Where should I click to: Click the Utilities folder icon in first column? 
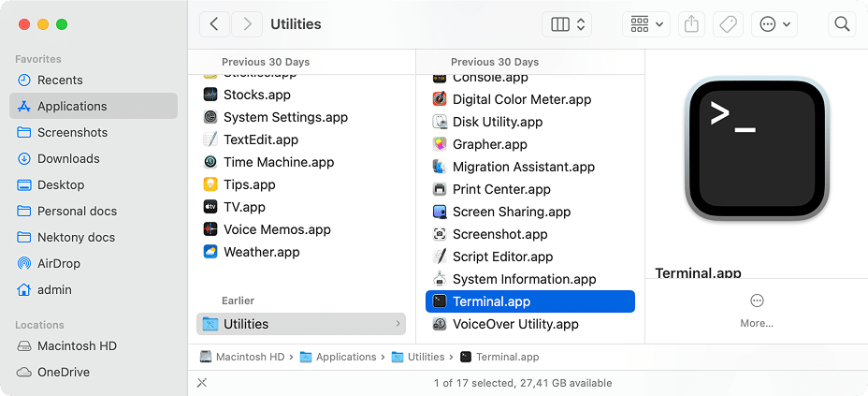tap(210, 323)
